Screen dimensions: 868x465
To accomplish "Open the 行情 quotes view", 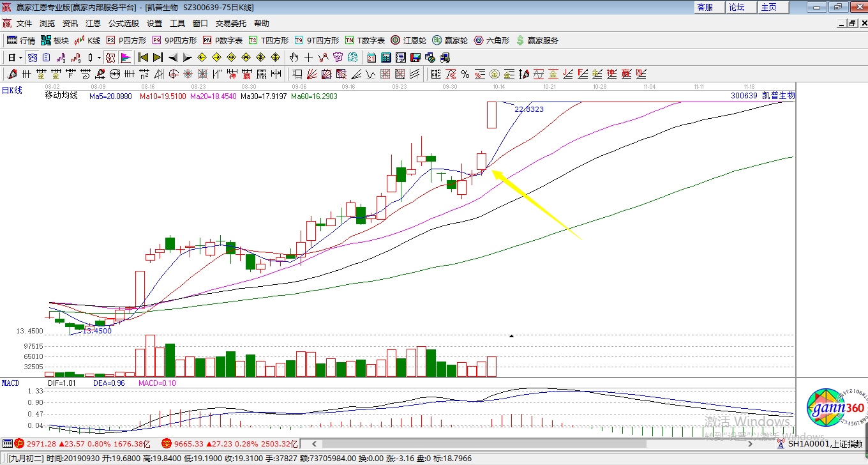I will tap(21, 40).
